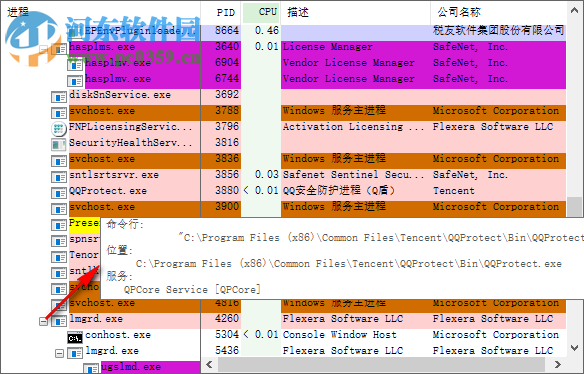Click the diskSnService.exe process icon

pyautogui.click(x=59, y=97)
